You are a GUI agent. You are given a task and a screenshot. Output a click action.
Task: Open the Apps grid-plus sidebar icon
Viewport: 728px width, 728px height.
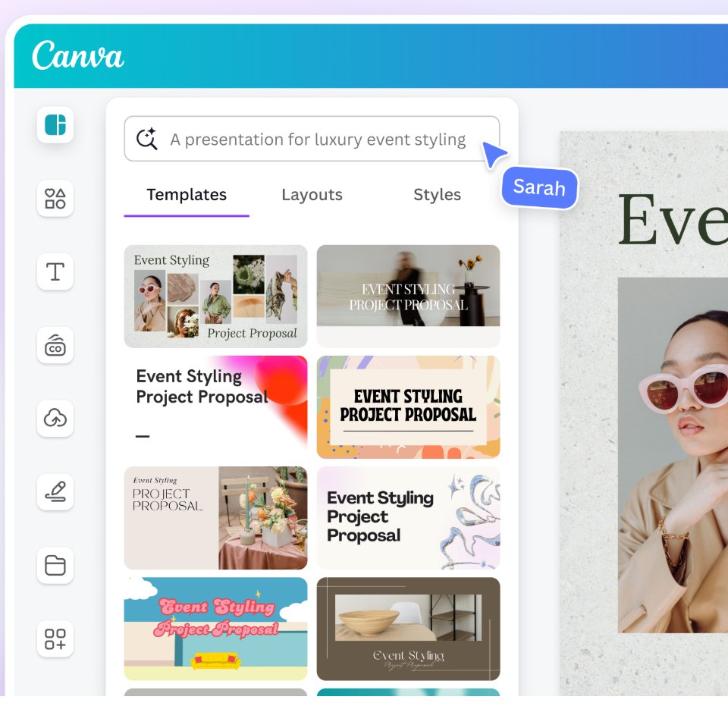click(55, 639)
